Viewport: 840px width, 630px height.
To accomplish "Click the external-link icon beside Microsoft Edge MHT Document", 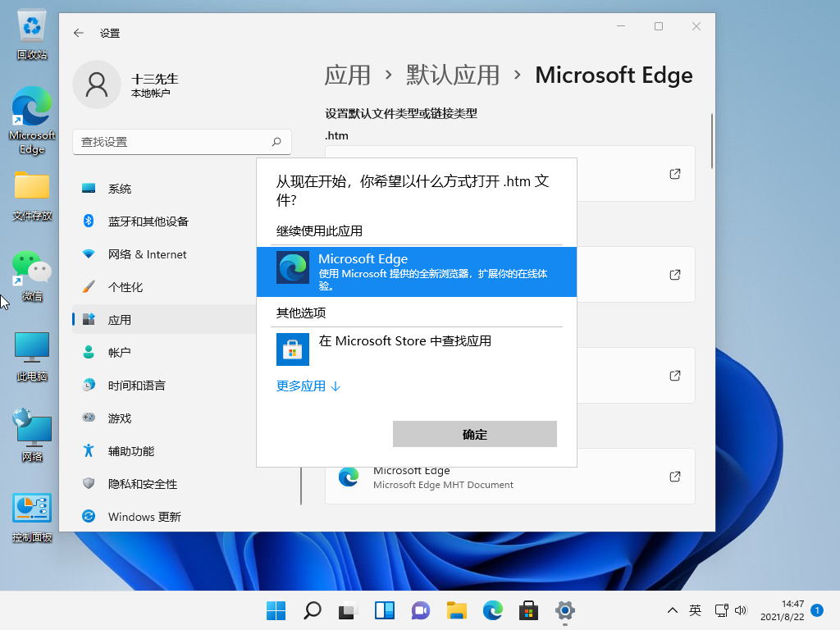I will [674, 476].
